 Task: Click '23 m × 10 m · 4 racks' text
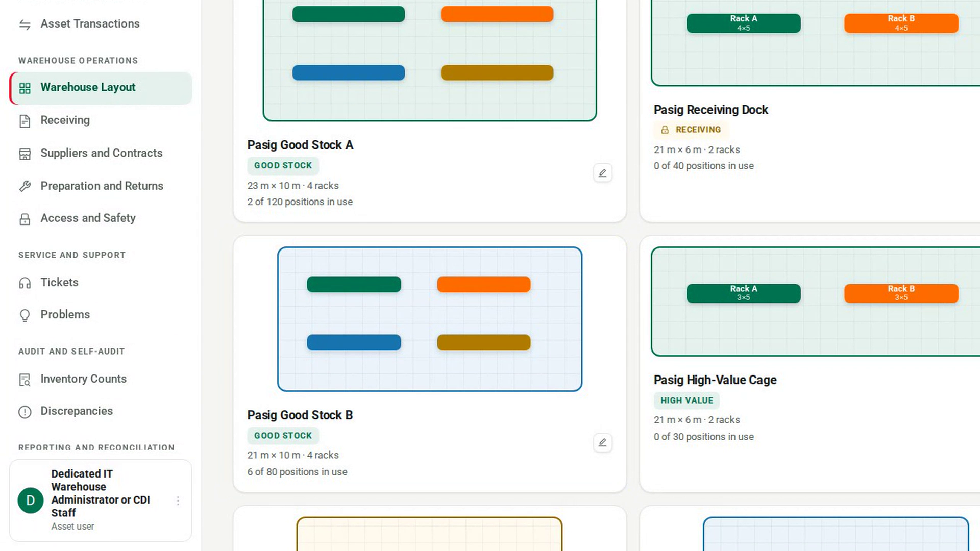(x=293, y=186)
